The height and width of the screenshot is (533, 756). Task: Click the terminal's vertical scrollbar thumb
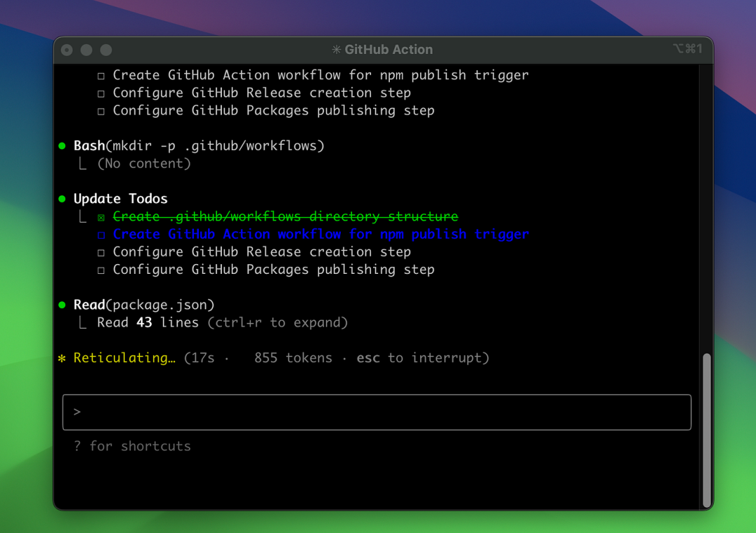pyautogui.click(x=706, y=429)
